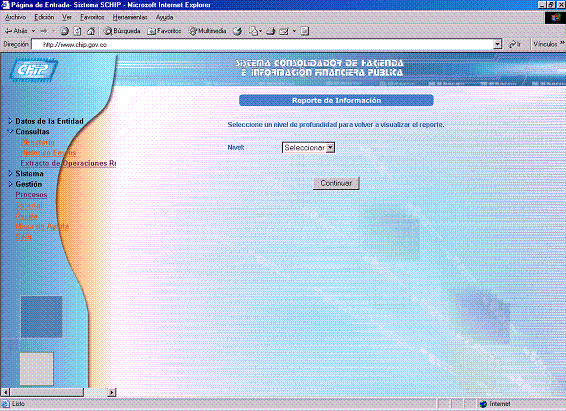Open the Herramientas menu
The height and width of the screenshot is (411, 566).
pyautogui.click(x=130, y=17)
